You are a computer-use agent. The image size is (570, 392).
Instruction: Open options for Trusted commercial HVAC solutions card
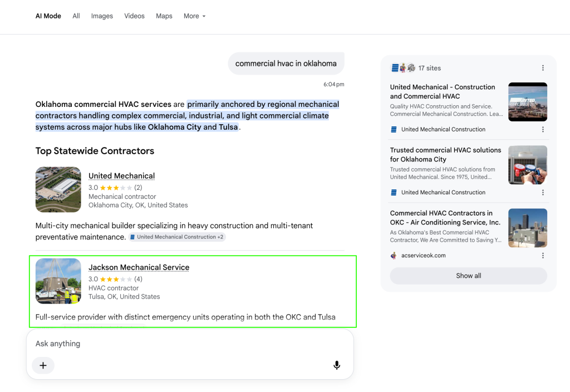[x=543, y=192]
